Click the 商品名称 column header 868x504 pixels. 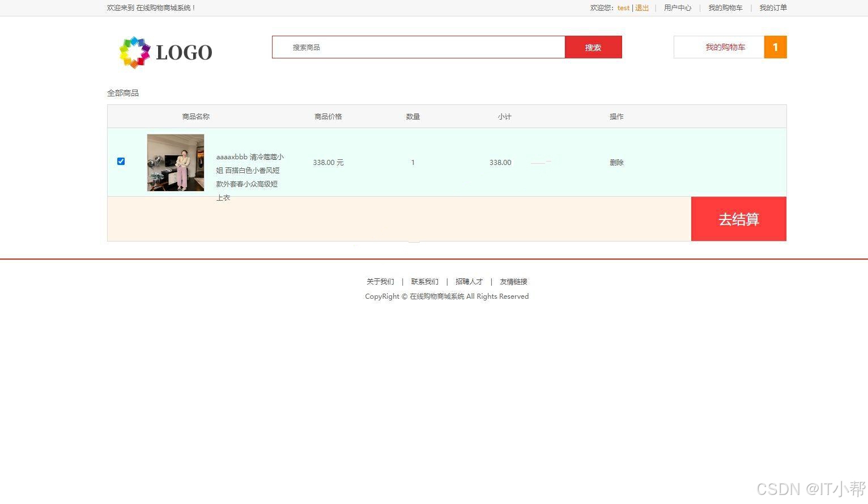[x=196, y=117]
